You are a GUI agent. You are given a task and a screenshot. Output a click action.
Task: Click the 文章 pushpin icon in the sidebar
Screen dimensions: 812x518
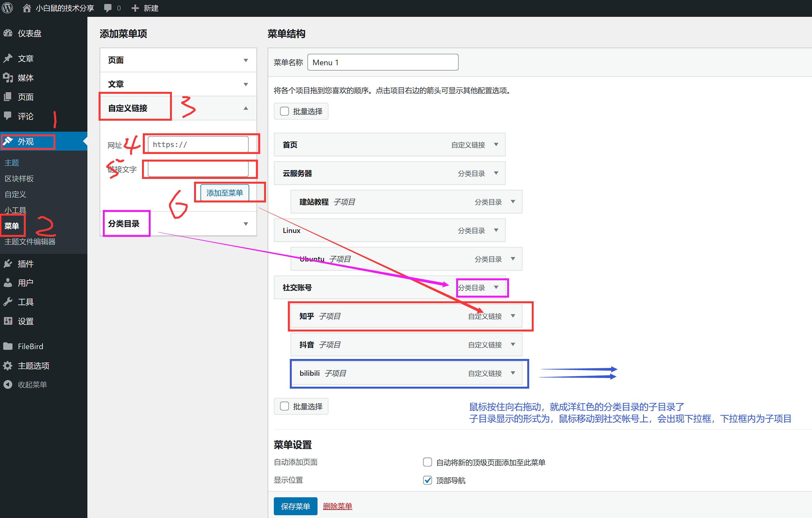[8, 58]
